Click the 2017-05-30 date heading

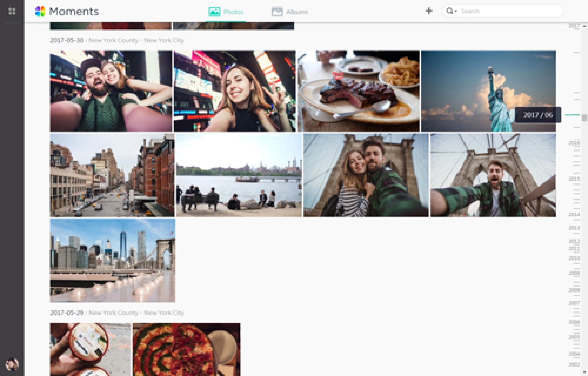tap(67, 40)
